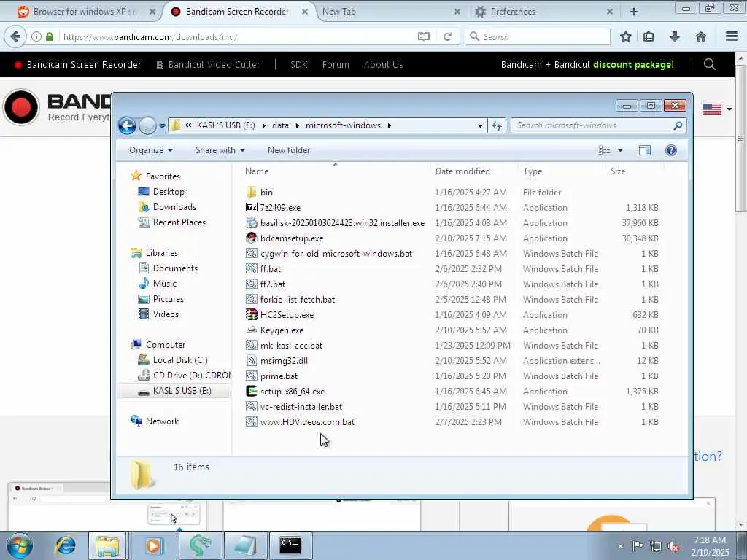
Task: Click New folder button
Action: pos(289,150)
